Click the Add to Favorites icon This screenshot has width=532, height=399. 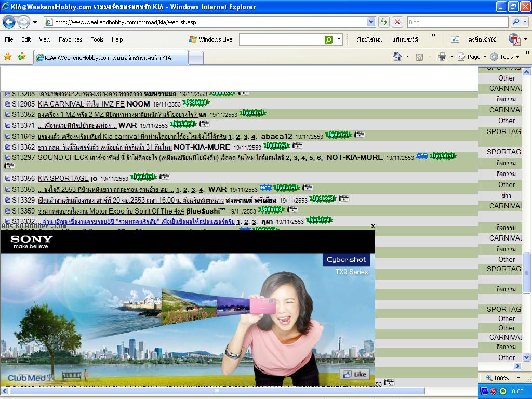(21, 57)
